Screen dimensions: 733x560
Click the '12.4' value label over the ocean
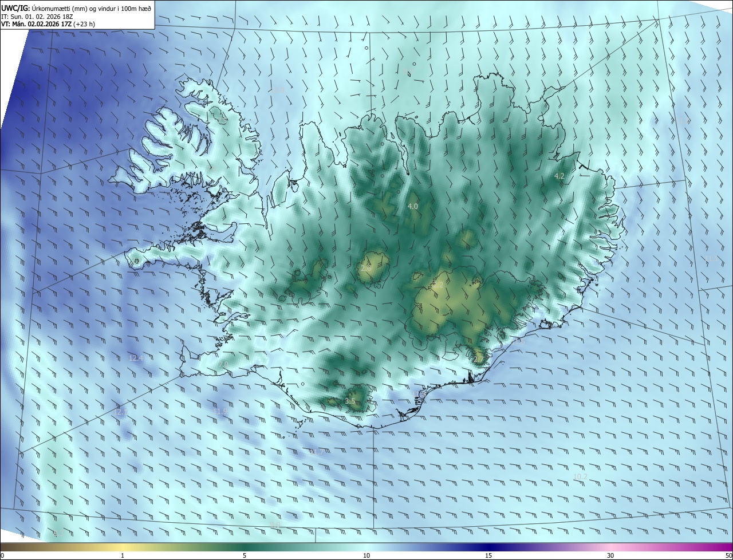point(136,358)
